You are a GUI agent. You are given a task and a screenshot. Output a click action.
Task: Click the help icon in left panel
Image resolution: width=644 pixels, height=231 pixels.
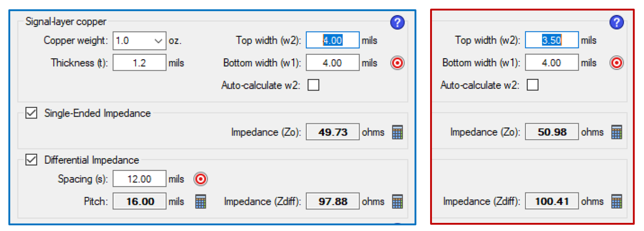click(398, 22)
